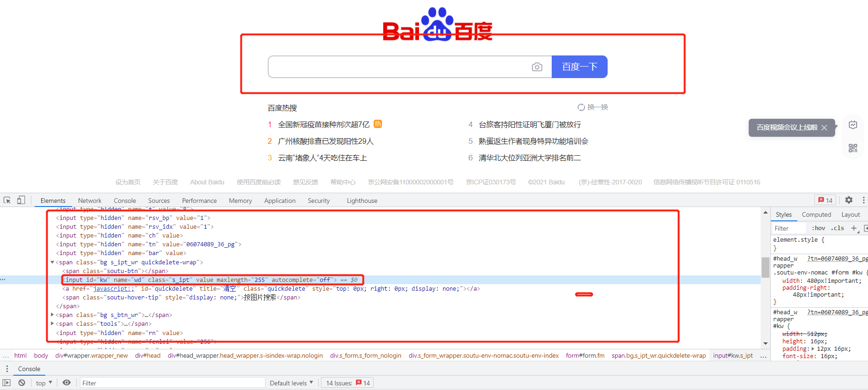Expand the span class tools node

(52, 323)
